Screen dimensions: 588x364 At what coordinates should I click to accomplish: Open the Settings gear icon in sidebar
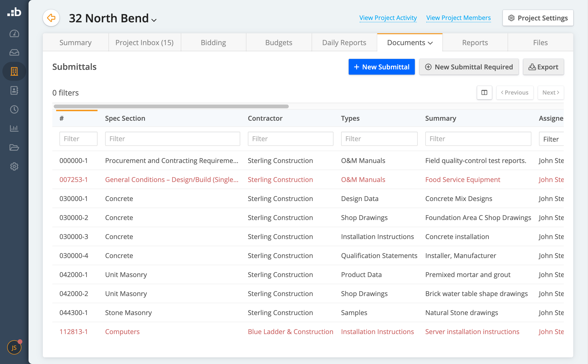pos(14,166)
